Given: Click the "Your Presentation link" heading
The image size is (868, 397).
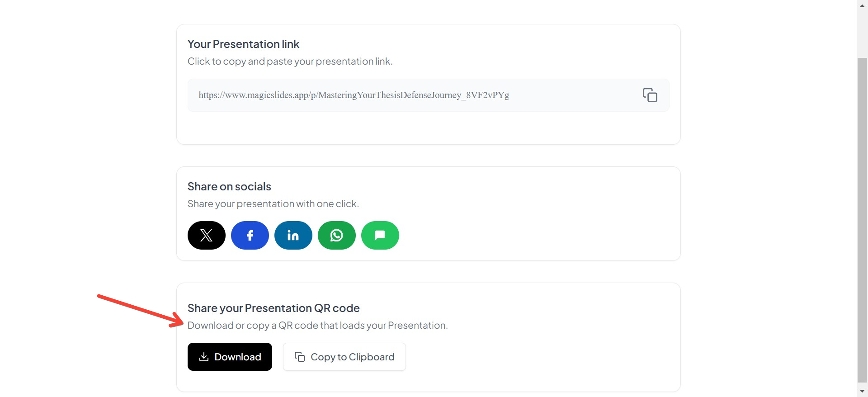Looking at the screenshot, I should coord(243,44).
